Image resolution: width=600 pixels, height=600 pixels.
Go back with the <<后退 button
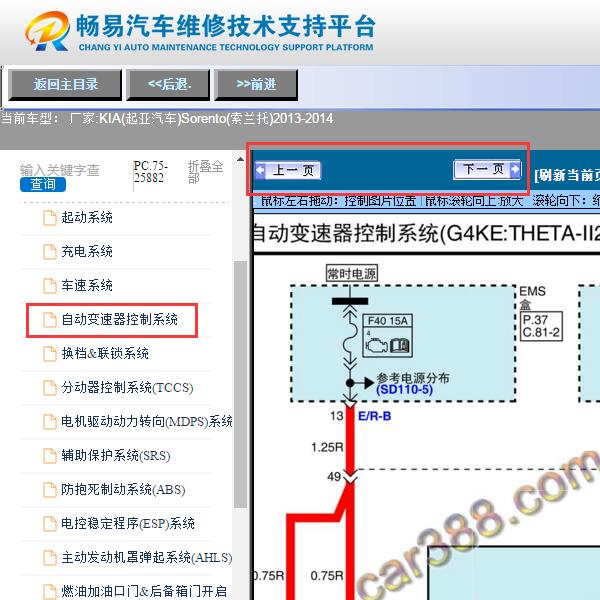click(168, 85)
